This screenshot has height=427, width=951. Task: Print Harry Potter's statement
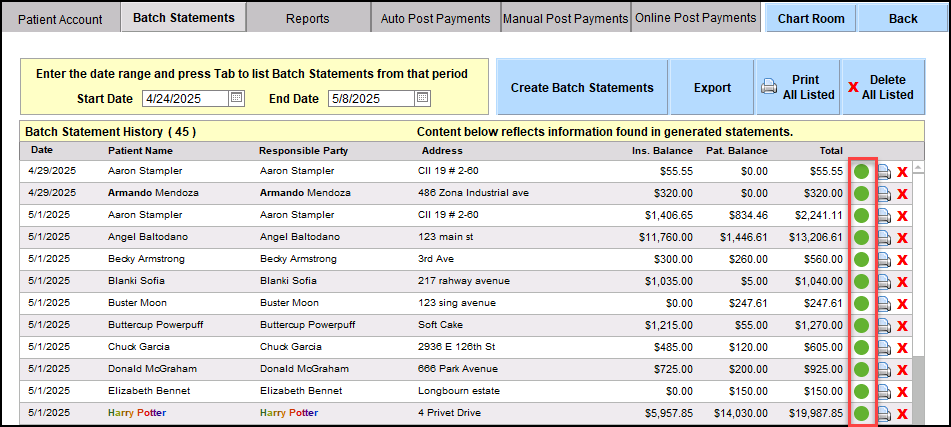884,413
